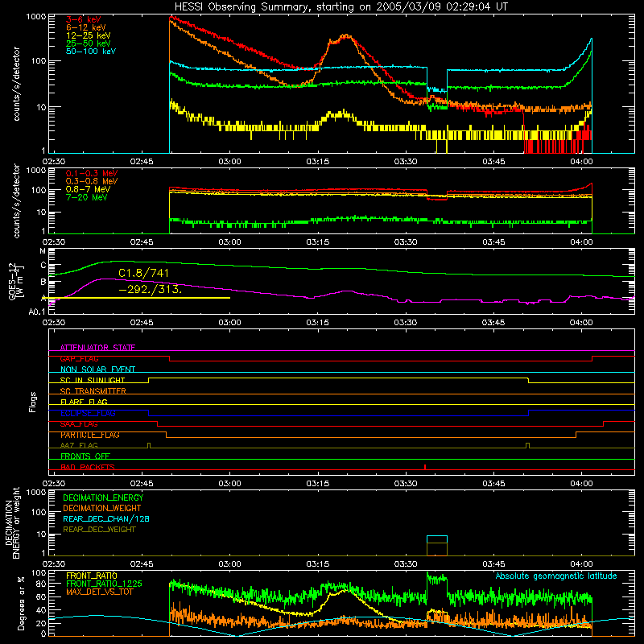The height and width of the screenshot is (644, 644).
Task: Click the Flags panel axis label
Action: pyautogui.click(x=33, y=402)
